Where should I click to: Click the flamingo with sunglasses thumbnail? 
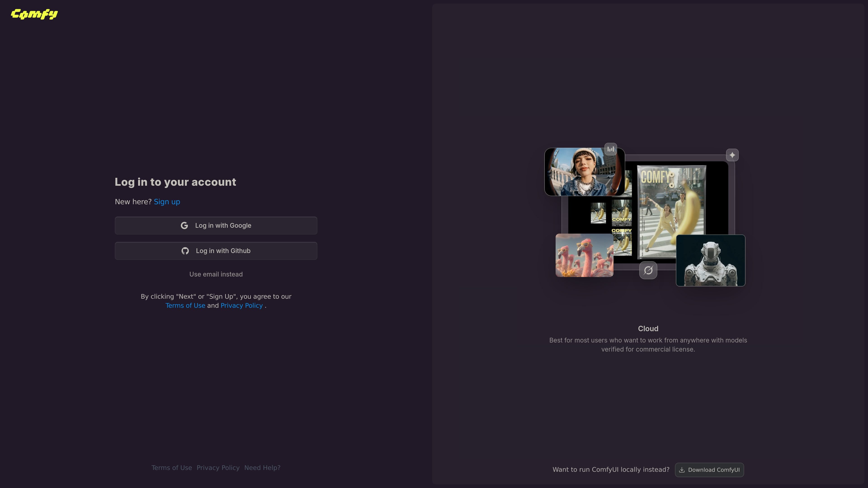[x=584, y=255]
